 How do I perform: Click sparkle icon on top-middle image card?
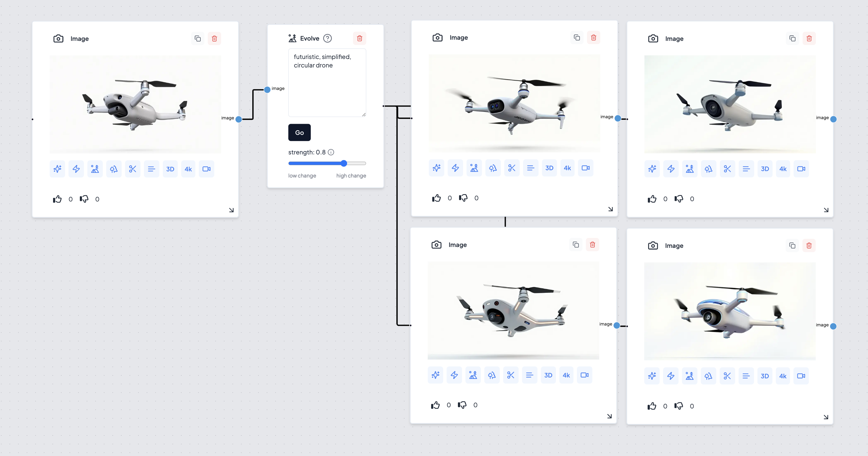436,168
